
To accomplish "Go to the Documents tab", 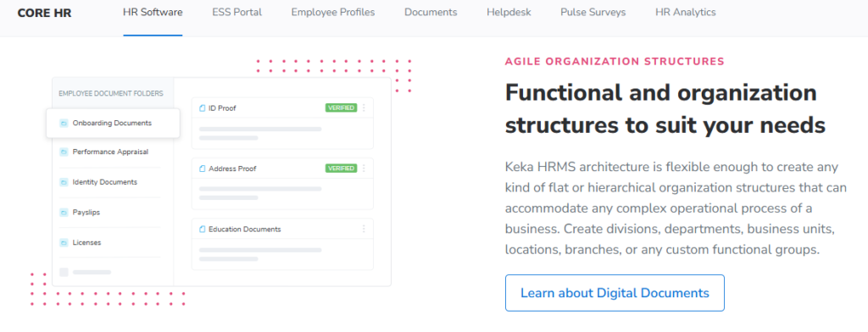I will (x=431, y=12).
